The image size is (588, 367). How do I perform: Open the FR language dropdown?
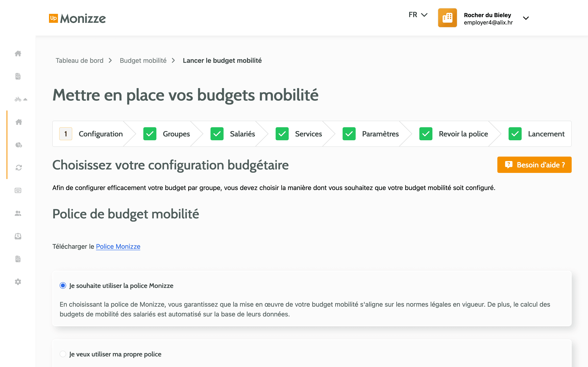(x=418, y=14)
